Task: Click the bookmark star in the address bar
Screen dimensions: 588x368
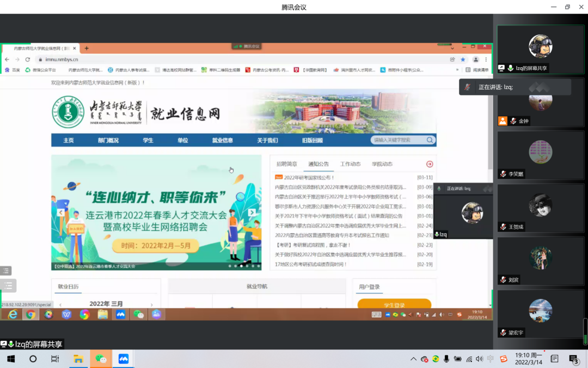Action: click(463, 59)
